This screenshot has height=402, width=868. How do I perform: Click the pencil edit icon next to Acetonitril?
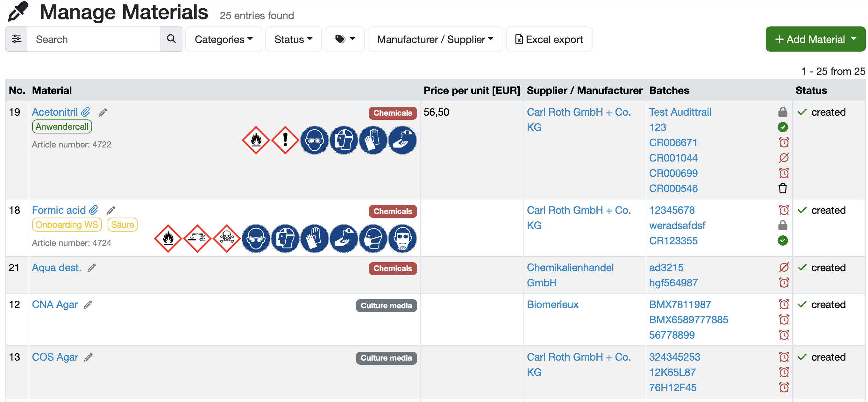103,112
